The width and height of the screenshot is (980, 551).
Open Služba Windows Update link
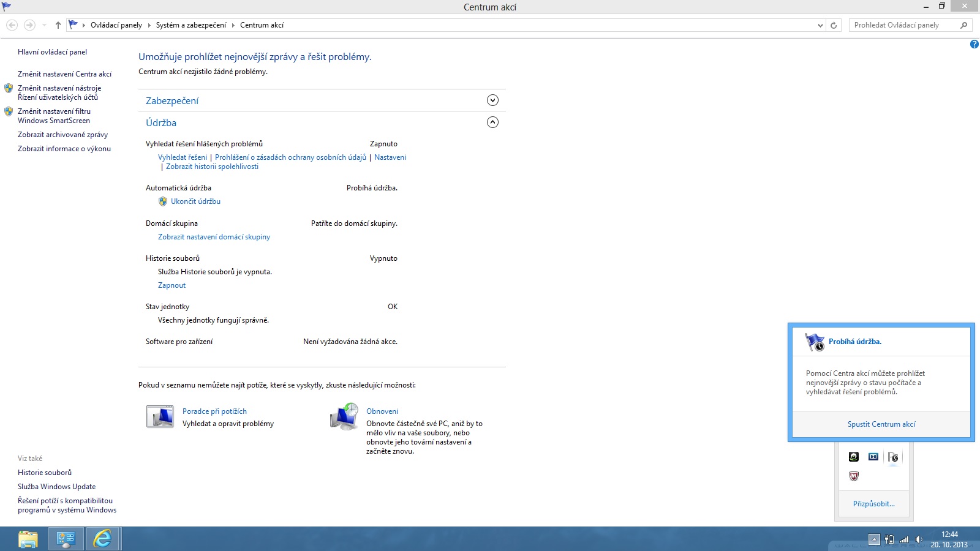(x=56, y=487)
